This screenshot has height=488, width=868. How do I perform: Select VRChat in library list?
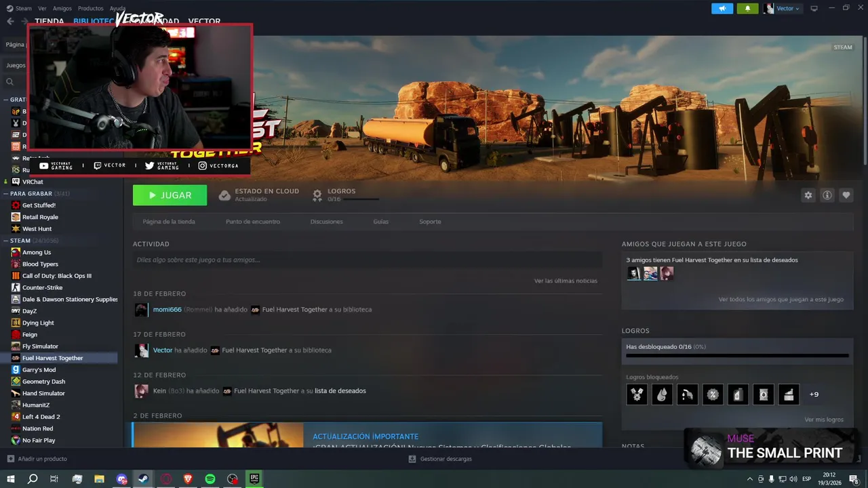(x=33, y=182)
